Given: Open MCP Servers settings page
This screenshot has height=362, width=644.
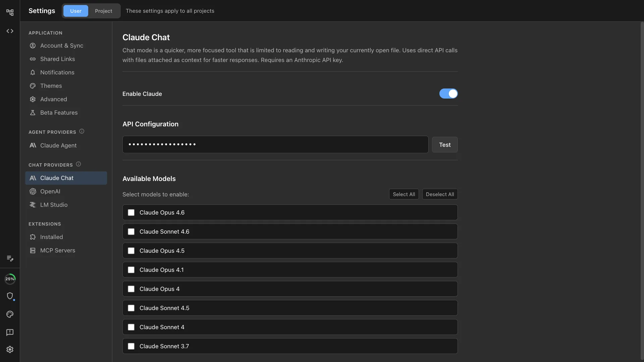Looking at the screenshot, I should pos(57,250).
